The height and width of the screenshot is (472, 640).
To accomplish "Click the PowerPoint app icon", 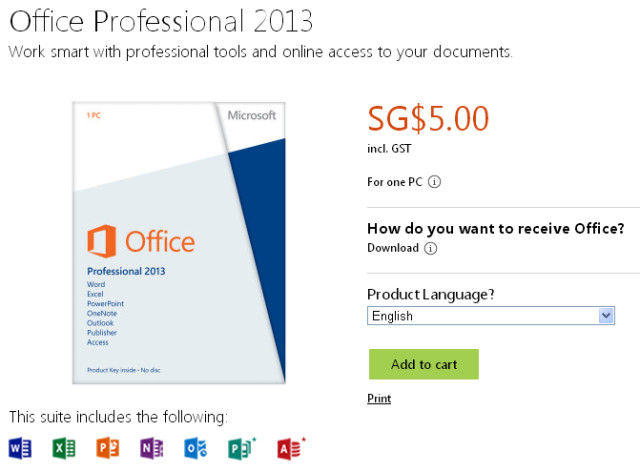I will pos(108,448).
